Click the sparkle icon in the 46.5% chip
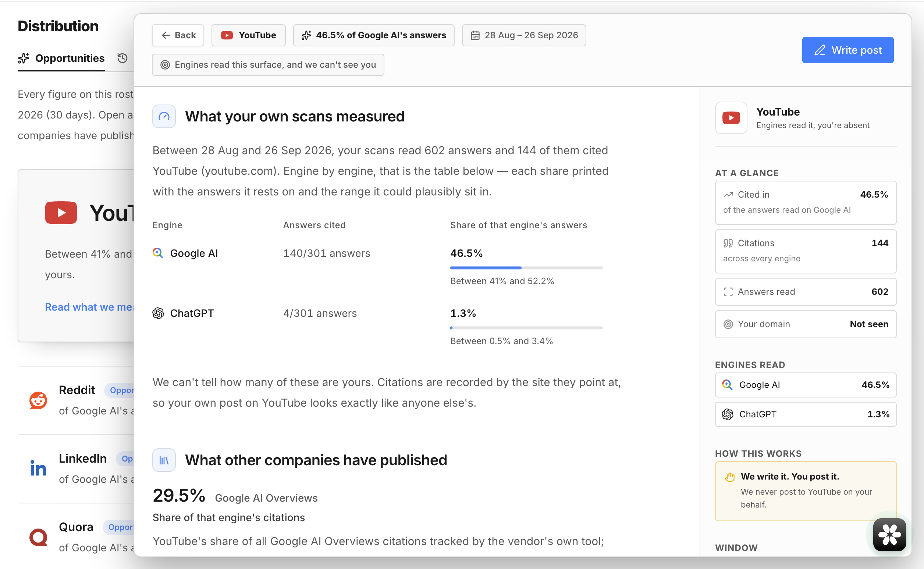Viewport: 924px width, 569px height. pyautogui.click(x=306, y=35)
